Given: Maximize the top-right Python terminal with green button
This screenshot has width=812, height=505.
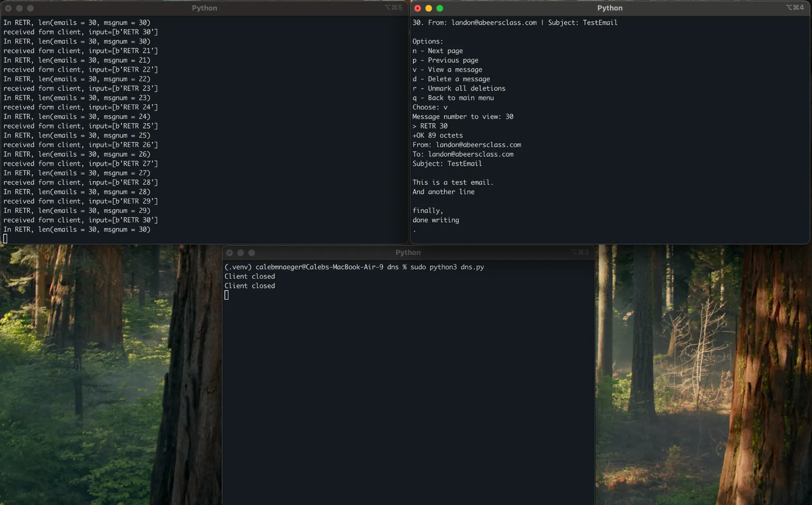Looking at the screenshot, I should point(440,8).
